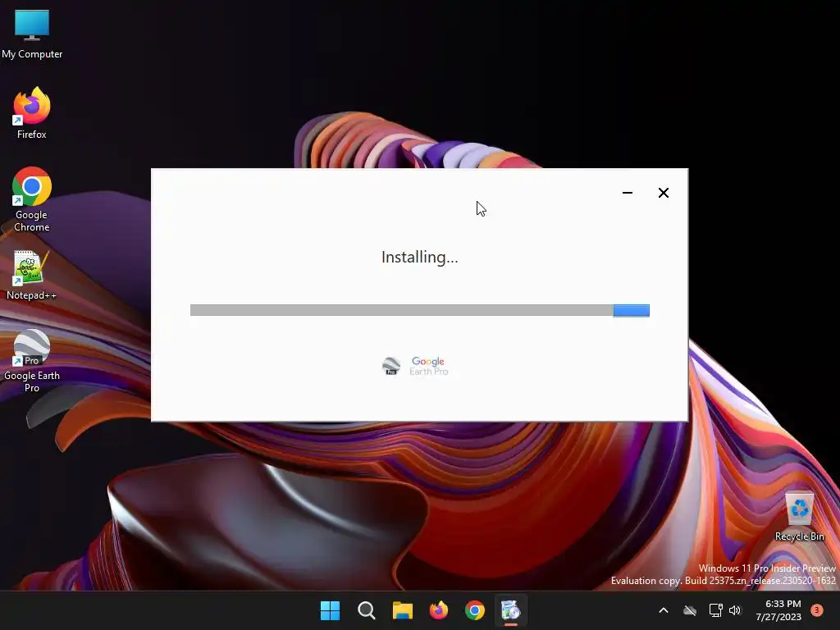Select the Google Earth Pro desktop shortcut
The image size is (840, 630).
pyautogui.click(x=32, y=361)
